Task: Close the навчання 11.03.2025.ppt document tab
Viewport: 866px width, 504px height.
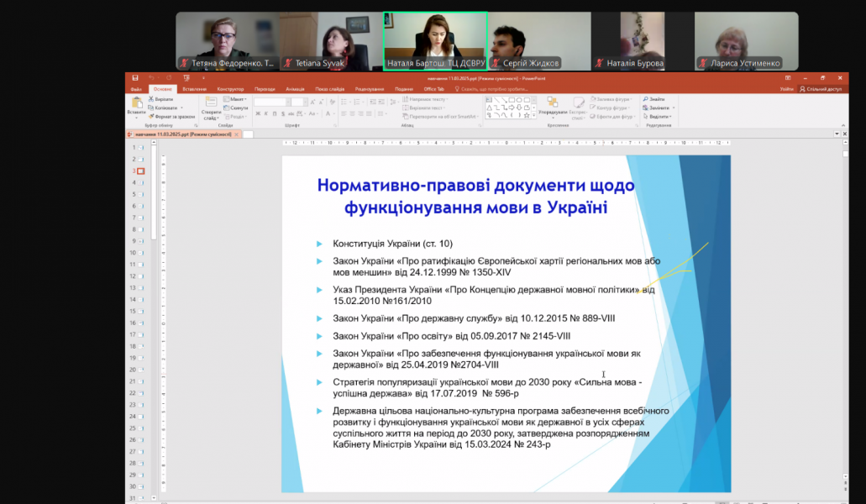Action: point(237,134)
